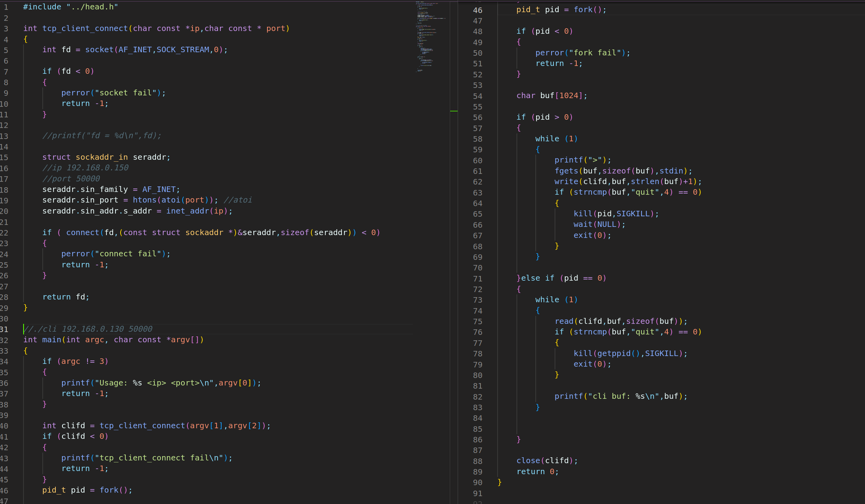Click '}else if (pid == 0)' line
This screenshot has width=865, height=504.
561,278
